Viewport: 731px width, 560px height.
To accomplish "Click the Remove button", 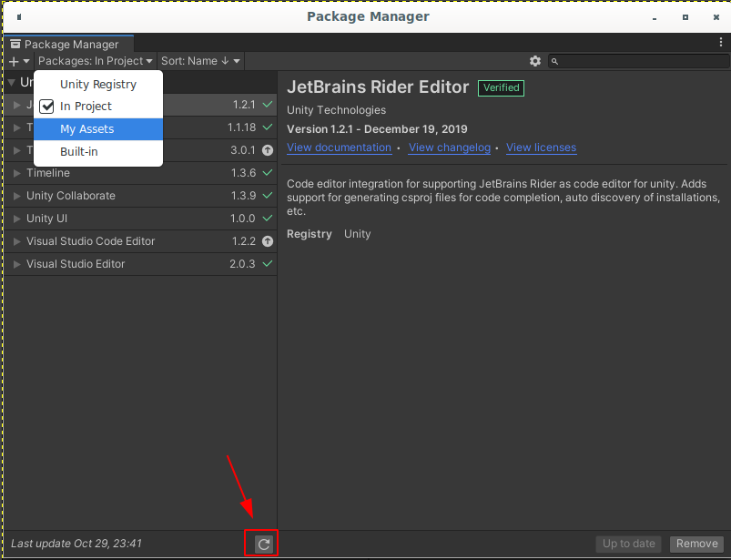I will click(696, 544).
